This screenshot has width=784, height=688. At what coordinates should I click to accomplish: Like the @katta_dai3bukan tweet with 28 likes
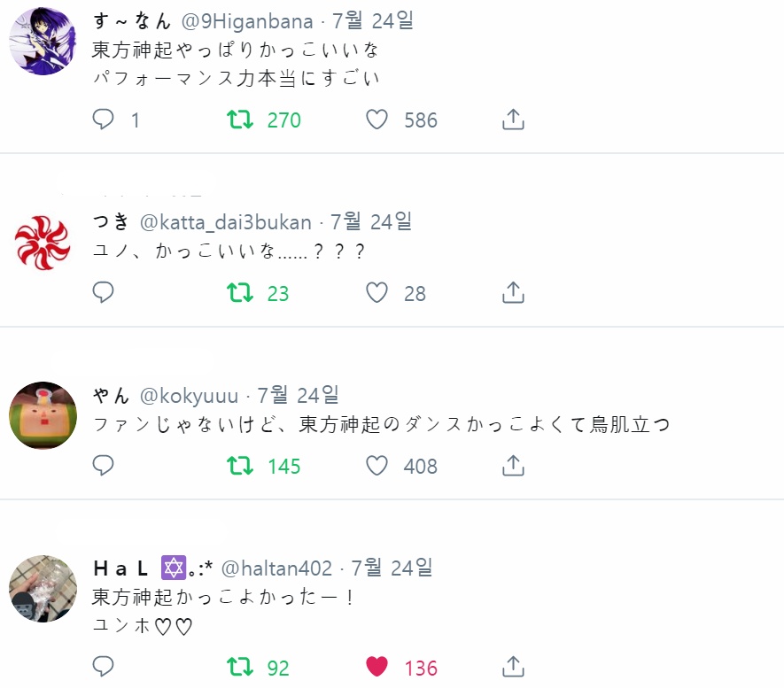[377, 293]
